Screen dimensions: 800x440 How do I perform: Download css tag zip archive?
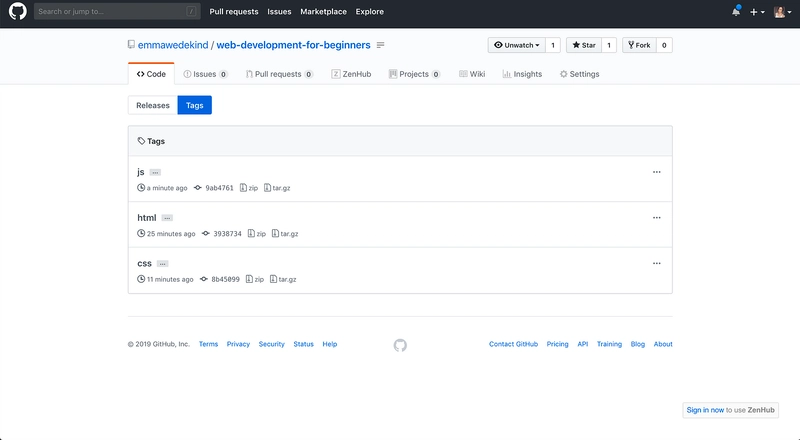pyautogui.click(x=255, y=279)
